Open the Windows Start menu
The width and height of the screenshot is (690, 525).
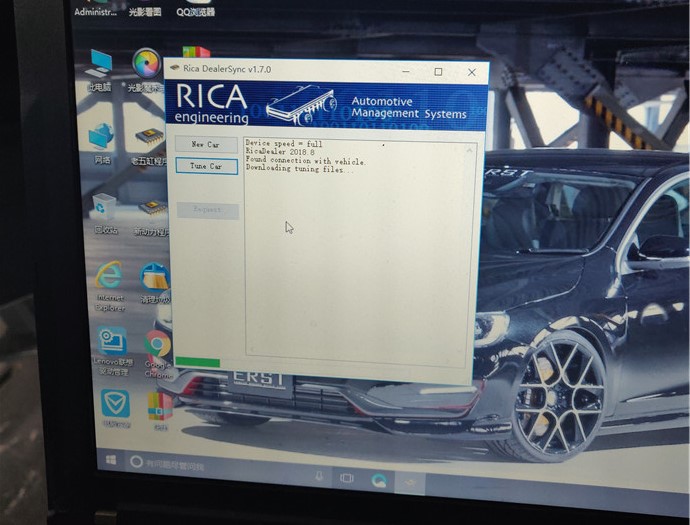[x=111, y=460]
